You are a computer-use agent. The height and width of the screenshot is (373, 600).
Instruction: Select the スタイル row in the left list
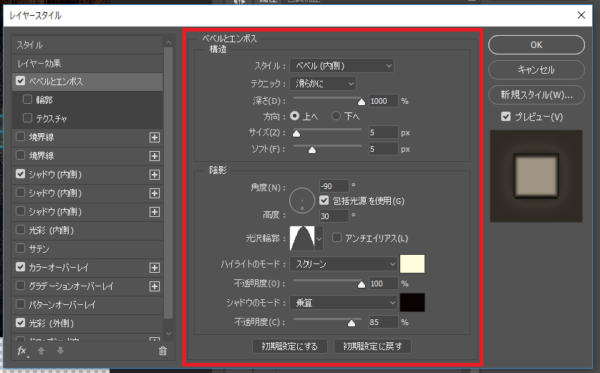[x=88, y=45]
